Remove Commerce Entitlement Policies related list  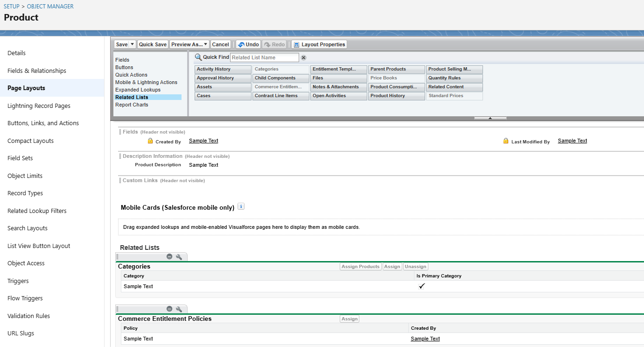pos(169,309)
